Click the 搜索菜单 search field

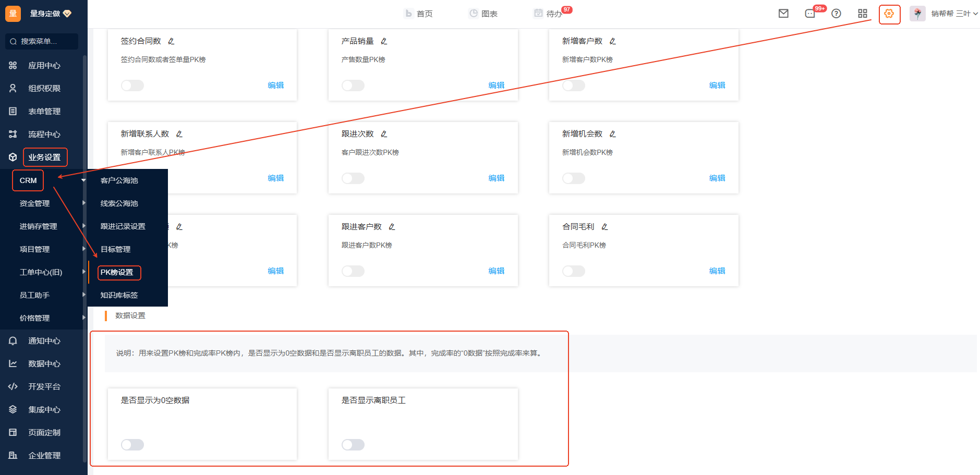click(42, 41)
